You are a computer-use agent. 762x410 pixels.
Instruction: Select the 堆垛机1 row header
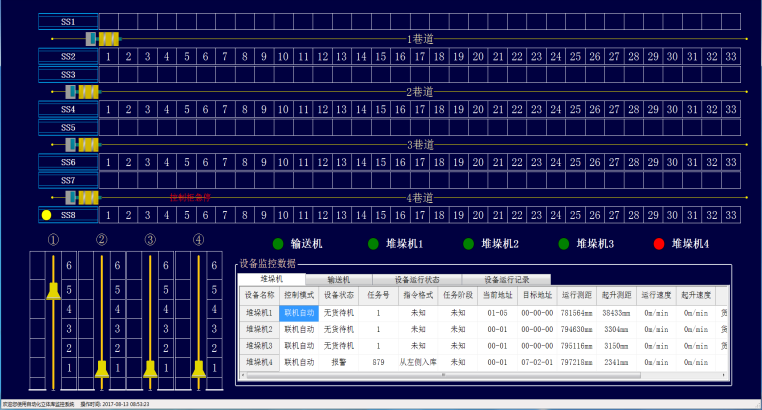point(259,313)
